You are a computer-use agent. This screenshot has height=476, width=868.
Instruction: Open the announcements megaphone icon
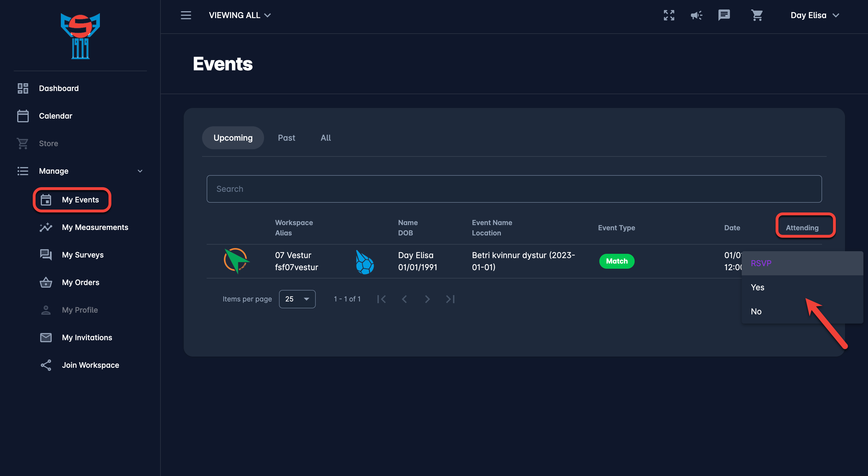pyautogui.click(x=696, y=15)
